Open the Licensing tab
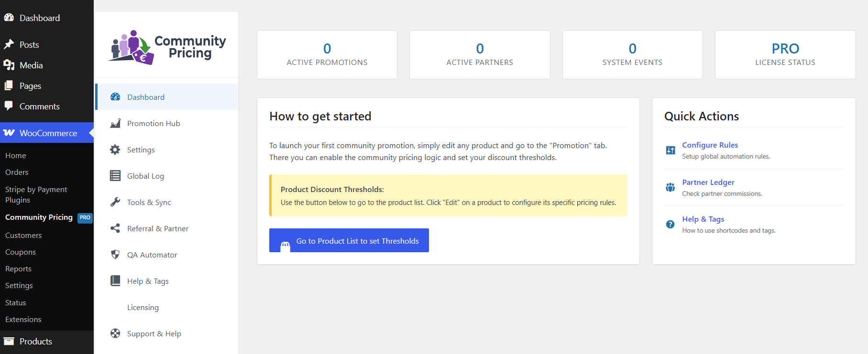Screen dimensions: 868x354 point(167,307)
